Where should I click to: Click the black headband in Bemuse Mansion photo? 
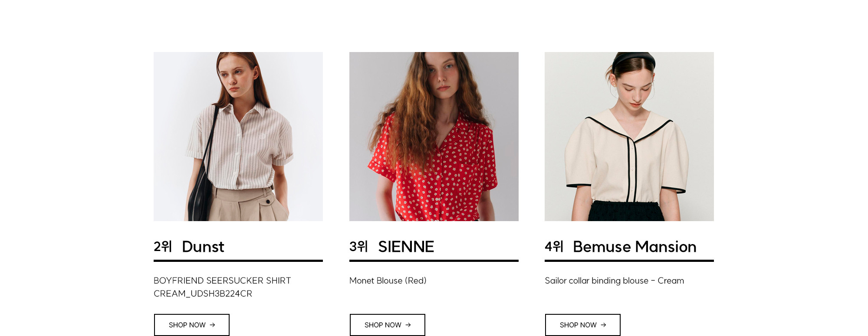click(x=634, y=59)
